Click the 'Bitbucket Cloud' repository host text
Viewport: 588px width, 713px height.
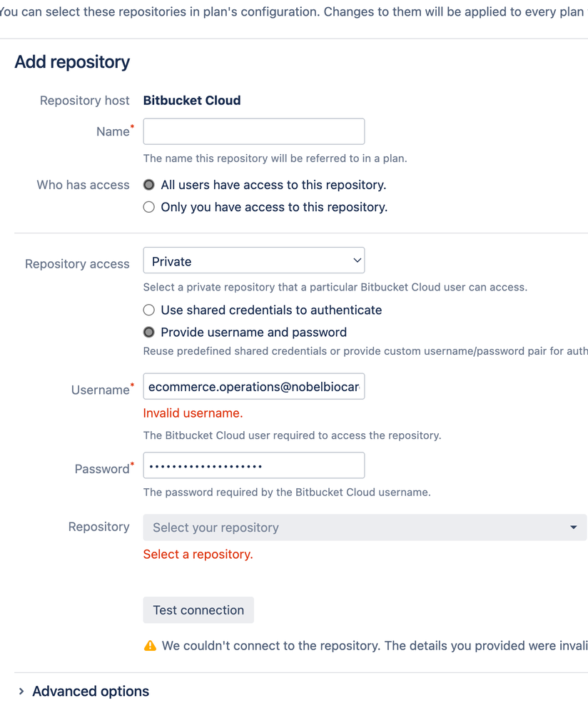tap(192, 101)
